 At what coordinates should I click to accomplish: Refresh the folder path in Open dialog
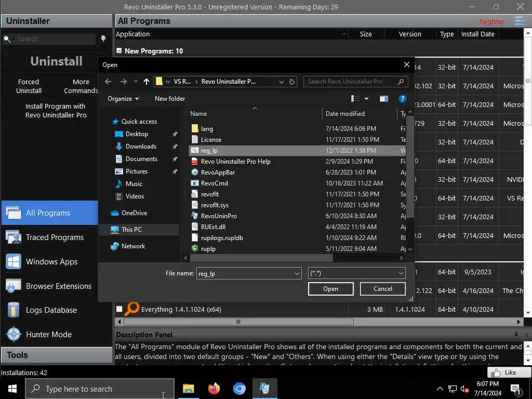(x=292, y=82)
